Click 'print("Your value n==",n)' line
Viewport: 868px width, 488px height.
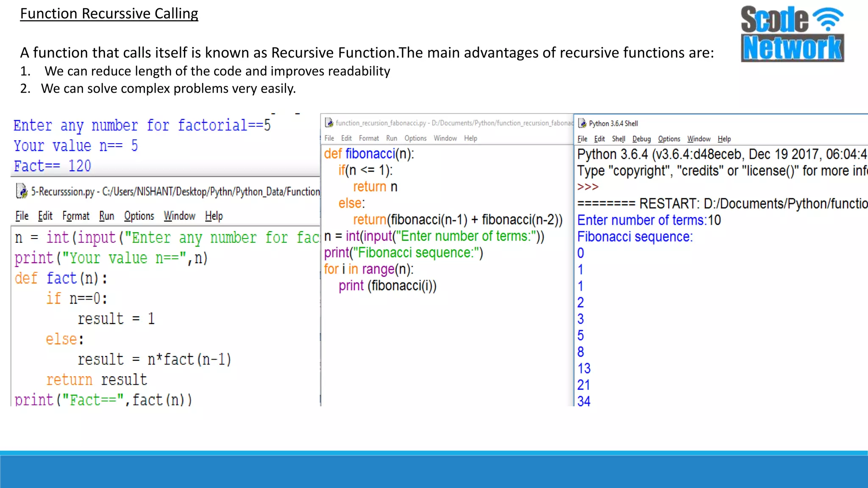pyautogui.click(x=111, y=258)
